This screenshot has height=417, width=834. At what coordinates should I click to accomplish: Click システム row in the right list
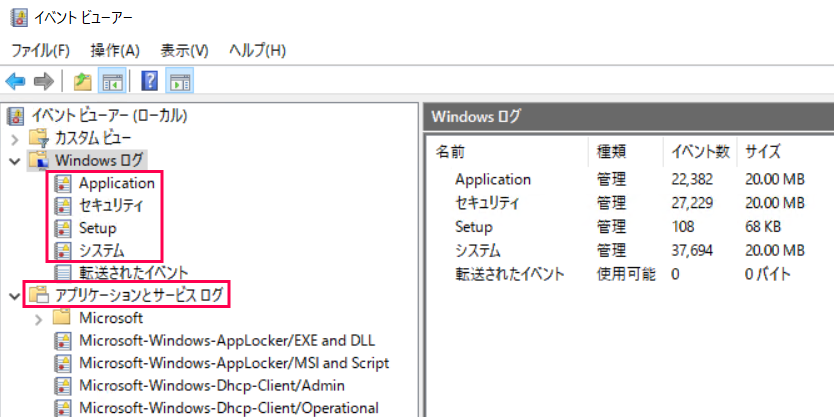tap(478, 250)
